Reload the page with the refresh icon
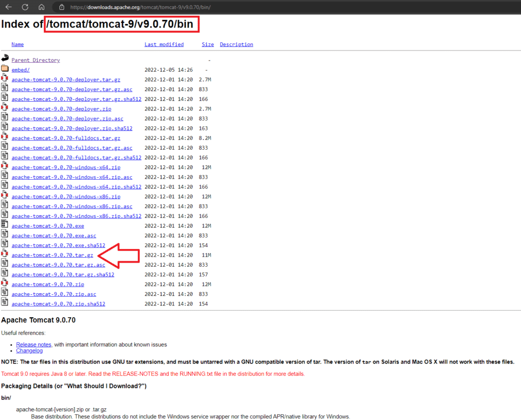The height and width of the screenshot is (420, 521). point(25,7)
